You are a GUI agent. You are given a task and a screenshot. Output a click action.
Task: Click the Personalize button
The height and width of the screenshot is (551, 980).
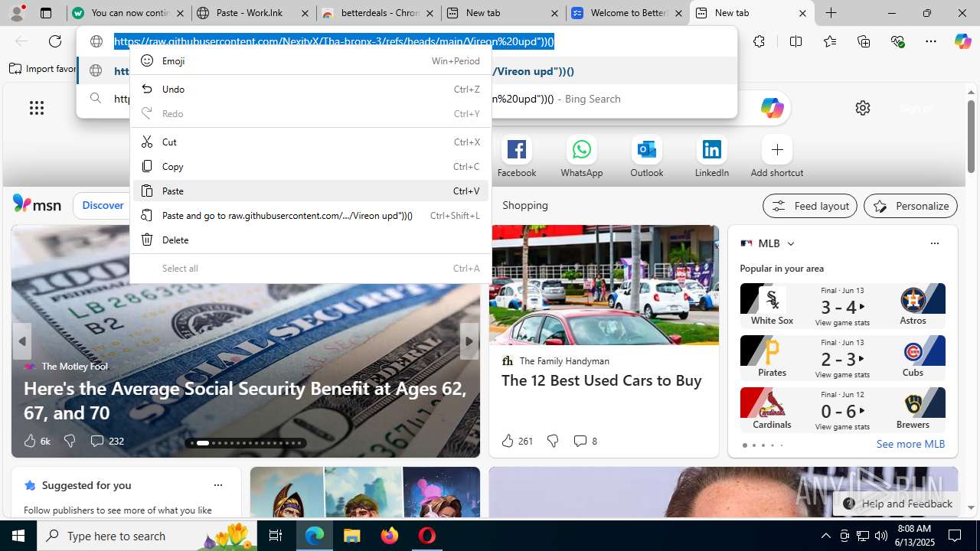[910, 206]
